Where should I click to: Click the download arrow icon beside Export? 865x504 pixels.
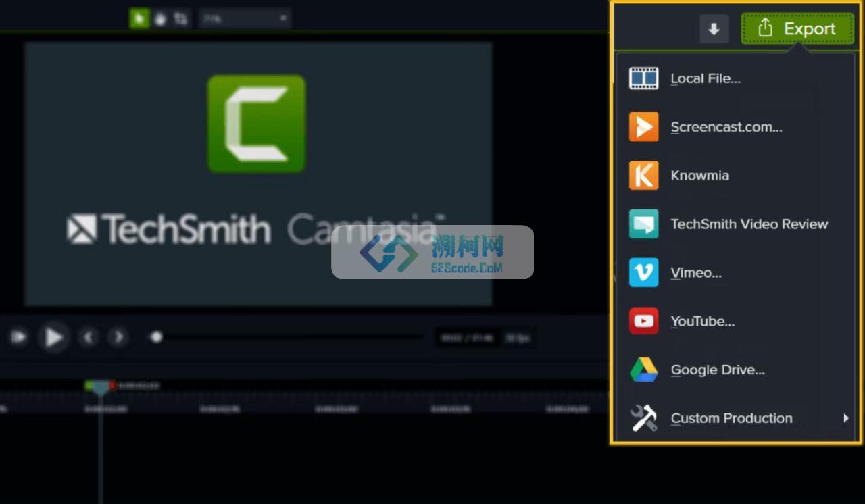[x=714, y=29]
